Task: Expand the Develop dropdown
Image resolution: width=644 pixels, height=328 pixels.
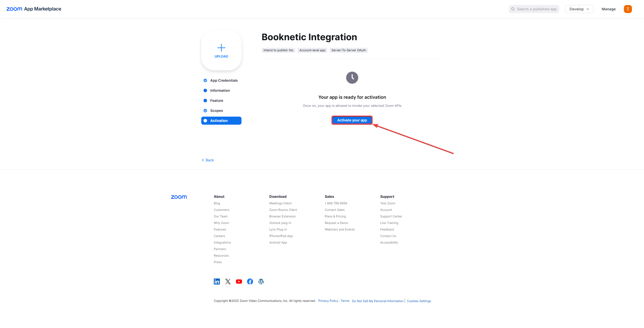Action: click(x=579, y=9)
